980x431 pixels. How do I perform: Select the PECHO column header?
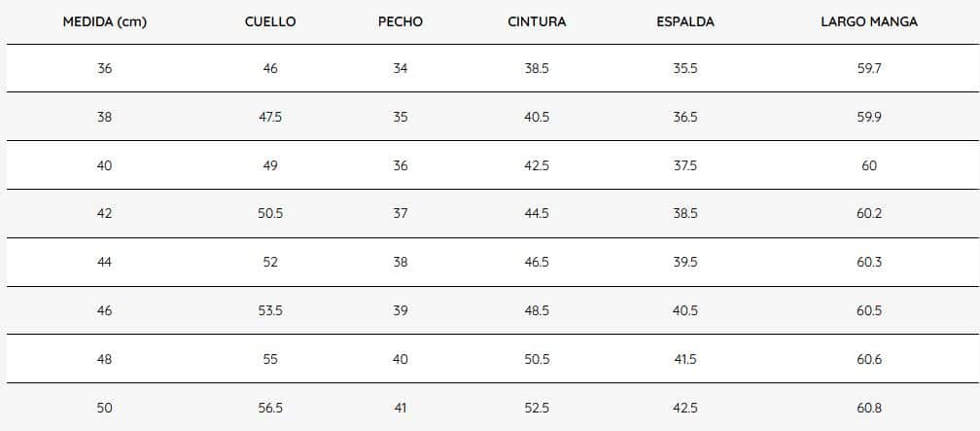click(x=401, y=22)
